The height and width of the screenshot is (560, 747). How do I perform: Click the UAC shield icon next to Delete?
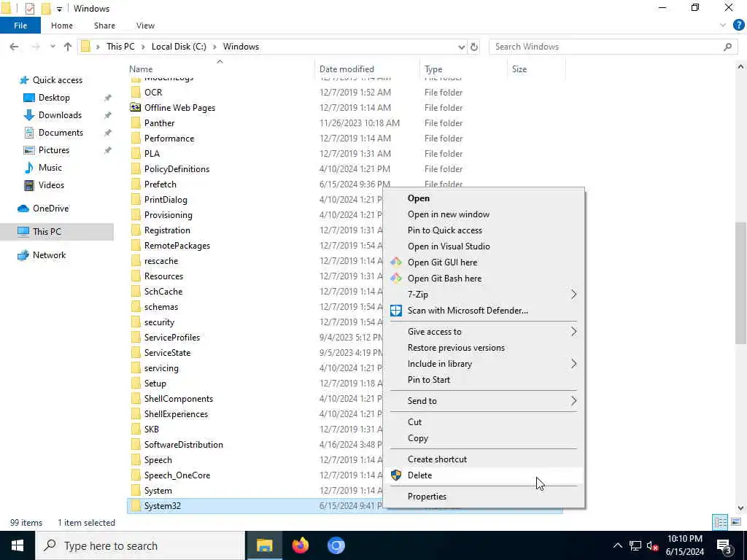(396, 475)
